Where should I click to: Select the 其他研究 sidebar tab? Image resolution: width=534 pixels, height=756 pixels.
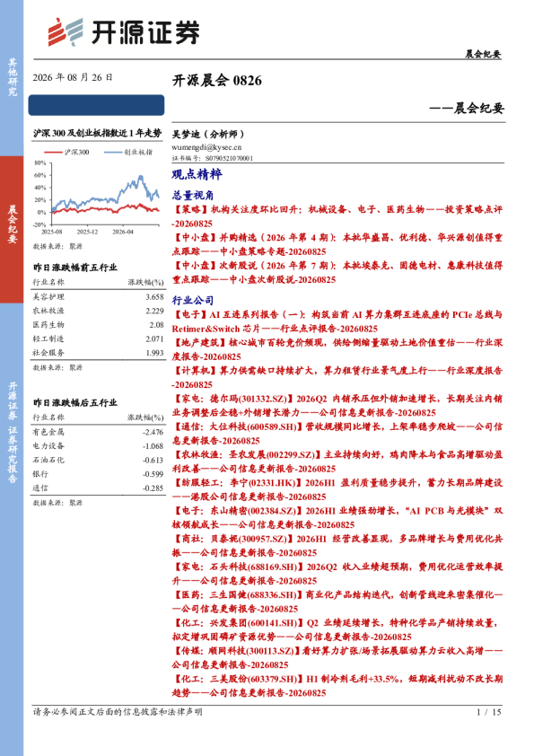click(12, 77)
